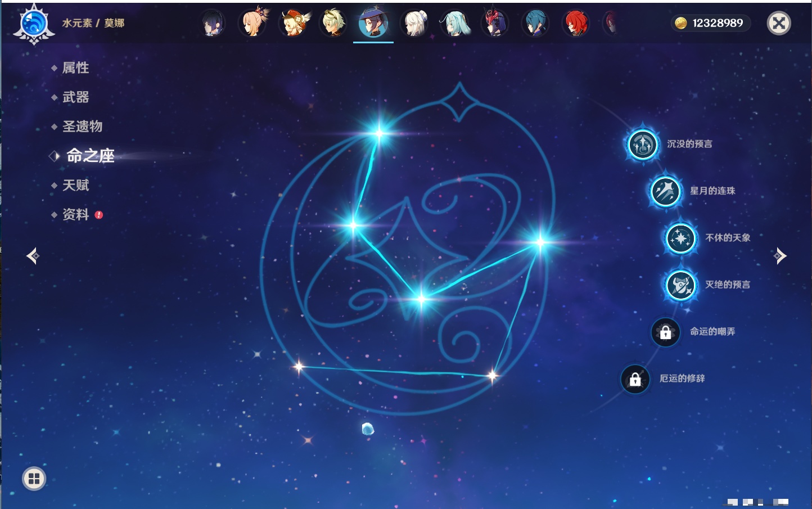812x509 pixels.
Task: Click the glowing right star of the constellation
Action: point(540,242)
